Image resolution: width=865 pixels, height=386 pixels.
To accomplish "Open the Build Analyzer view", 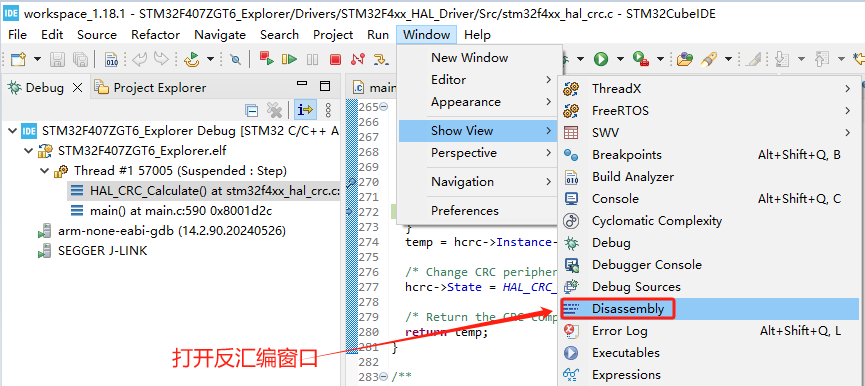I will [709, 177].
